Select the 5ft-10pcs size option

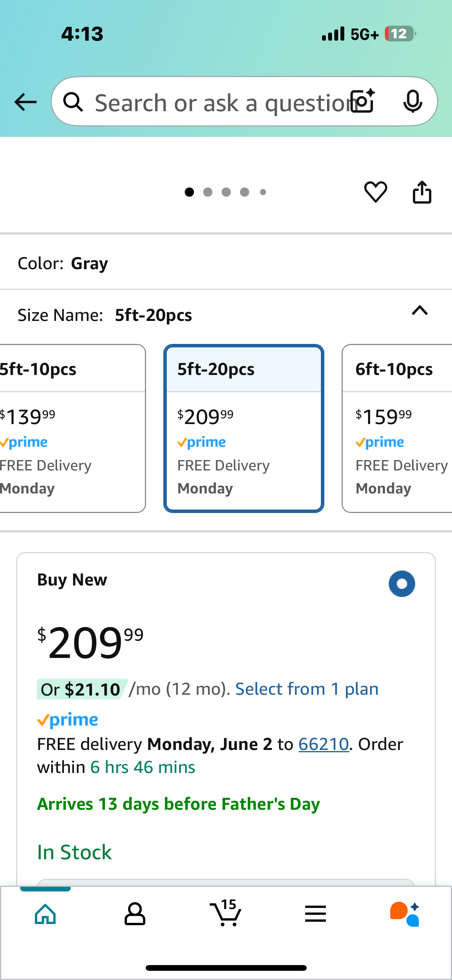click(72, 428)
